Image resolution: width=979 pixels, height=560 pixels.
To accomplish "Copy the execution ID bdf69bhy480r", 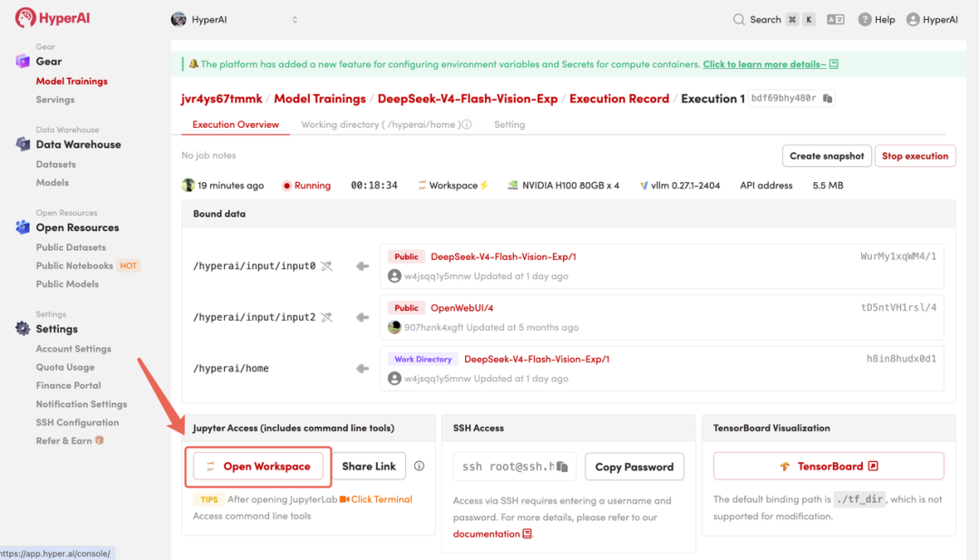I will click(x=828, y=99).
